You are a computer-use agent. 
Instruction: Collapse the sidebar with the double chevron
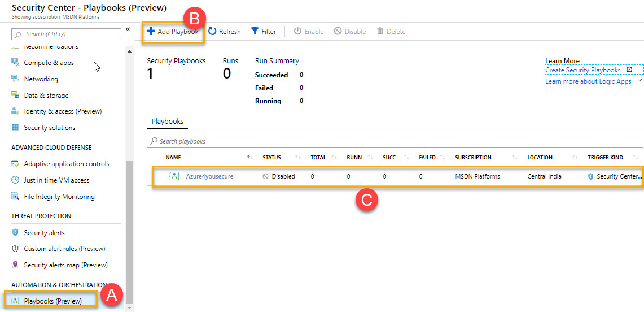[x=128, y=29]
